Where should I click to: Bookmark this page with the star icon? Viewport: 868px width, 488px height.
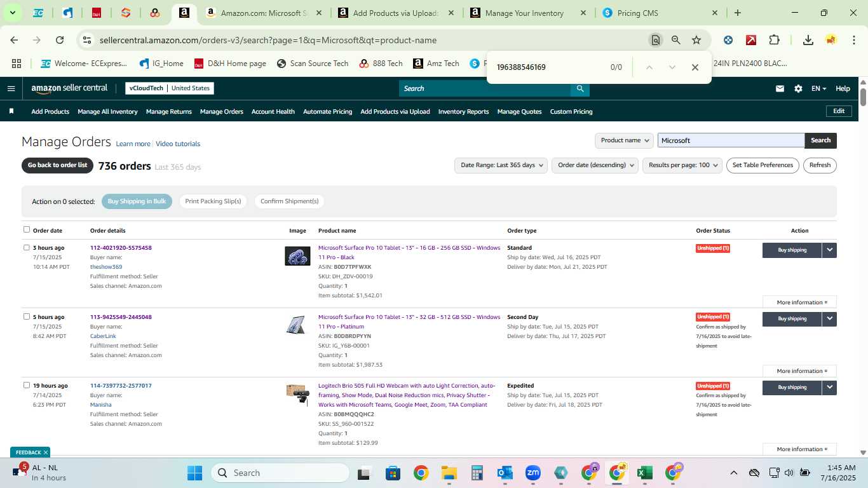point(696,40)
